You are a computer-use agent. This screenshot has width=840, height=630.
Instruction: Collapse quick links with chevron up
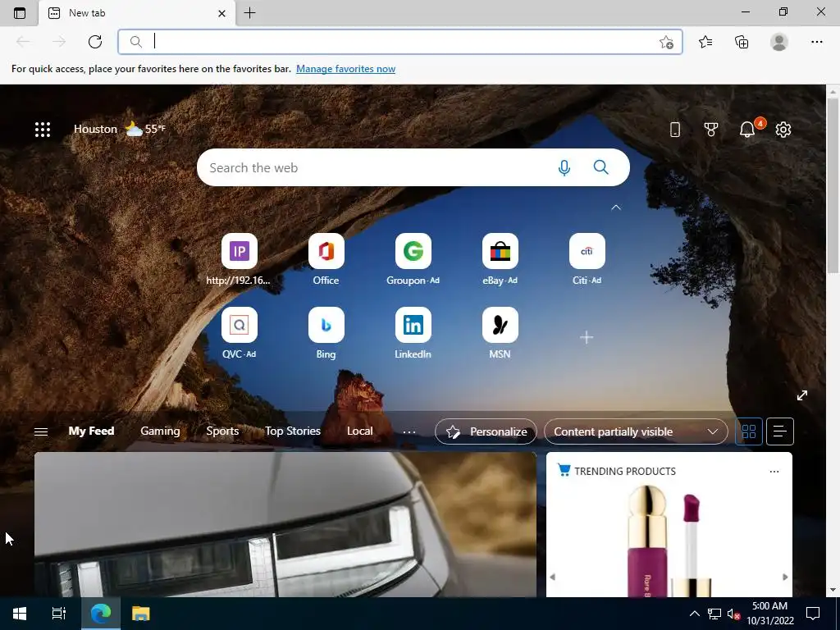click(x=616, y=208)
